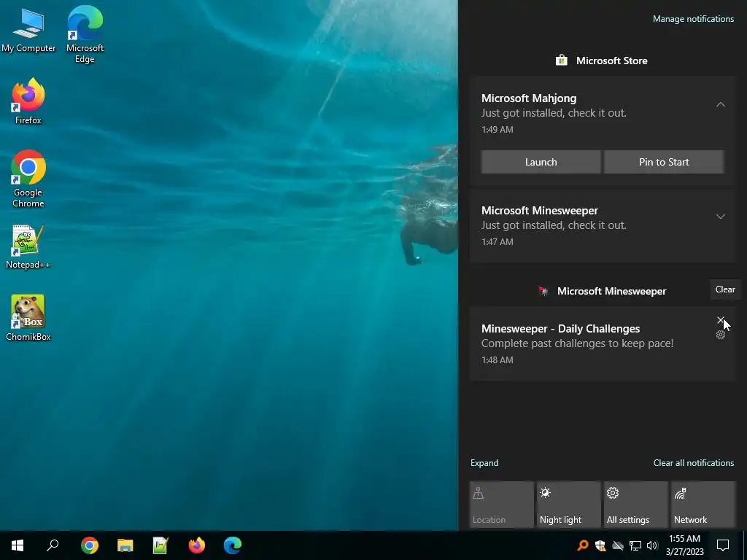Open the Network quick action tile
The width and height of the screenshot is (747, 560).
[x=703, y=505]
